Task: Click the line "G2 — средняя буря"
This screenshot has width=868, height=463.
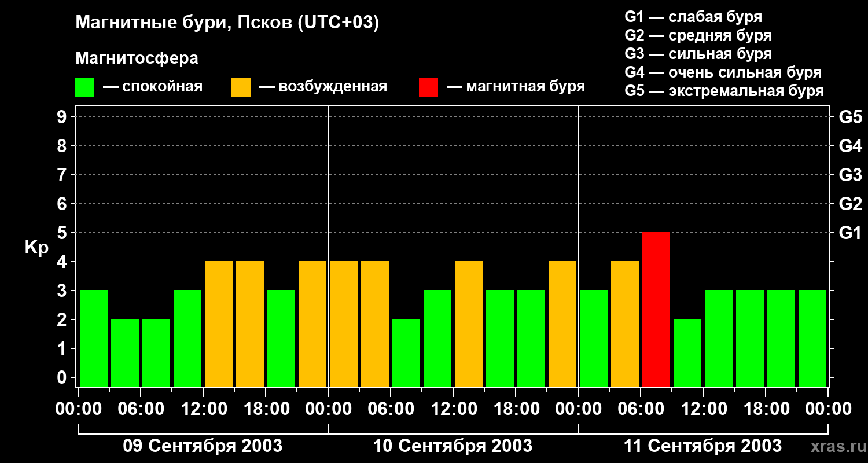Action: click(698, 35)
